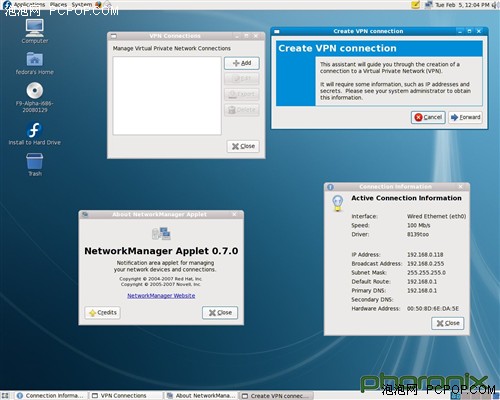The image size is (500, 400).
Task: Click Add in VPN Connections window
Action: click(242, 63)
